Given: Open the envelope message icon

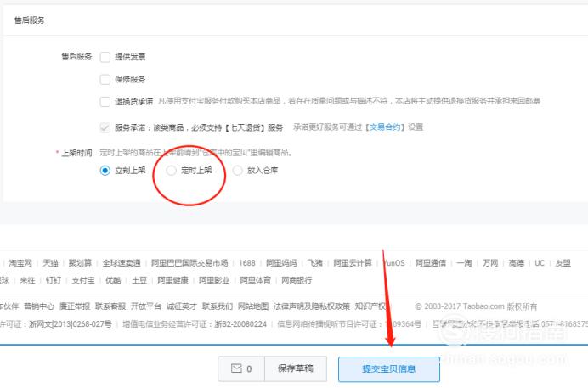Looking at the screenshot, I should point(236,368).
